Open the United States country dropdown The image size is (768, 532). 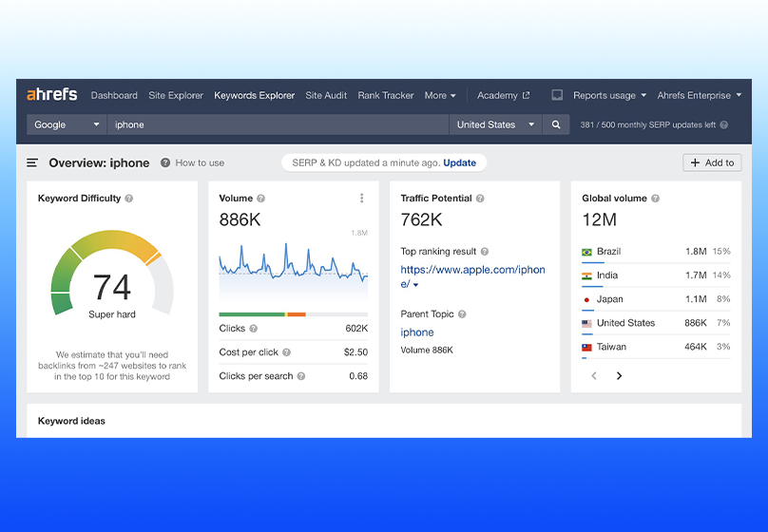tap(493, 124)
